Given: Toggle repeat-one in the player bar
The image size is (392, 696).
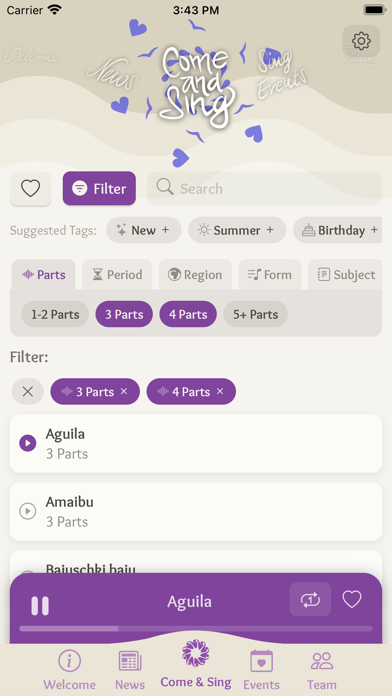Looking at the screenshot, I should coord(310,600).
